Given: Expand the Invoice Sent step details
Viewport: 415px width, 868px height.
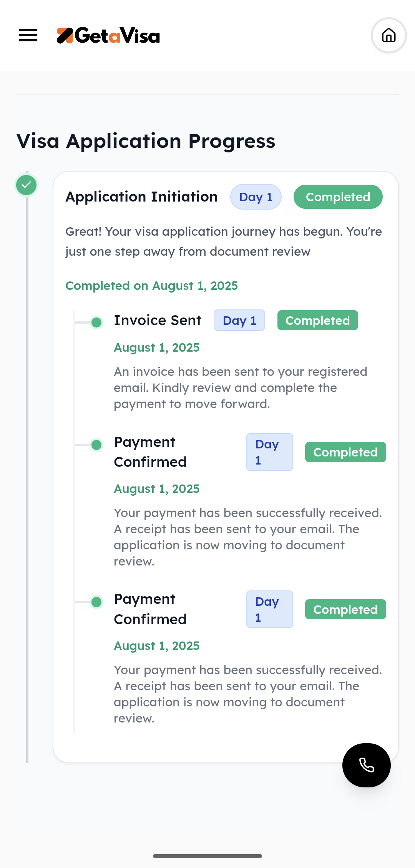Looking at the screenshot, I should pos(158,320).
